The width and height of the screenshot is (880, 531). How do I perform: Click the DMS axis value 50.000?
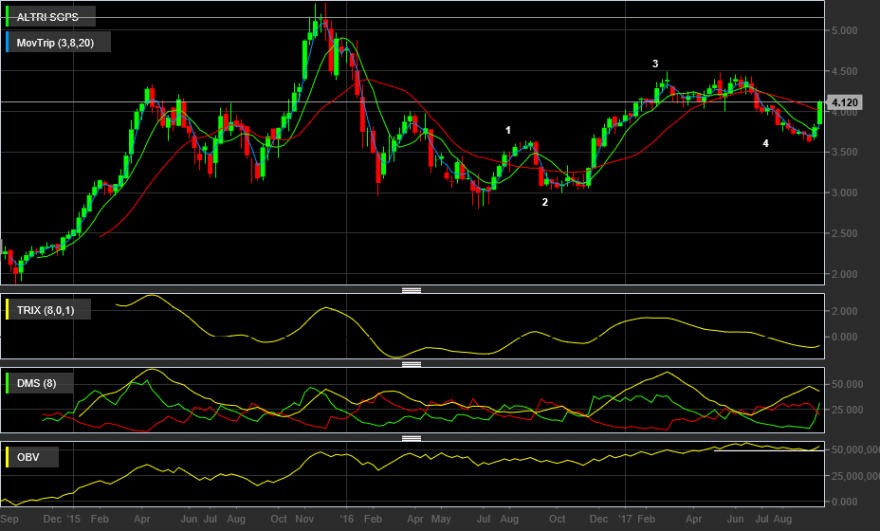(x=847, y=384)
